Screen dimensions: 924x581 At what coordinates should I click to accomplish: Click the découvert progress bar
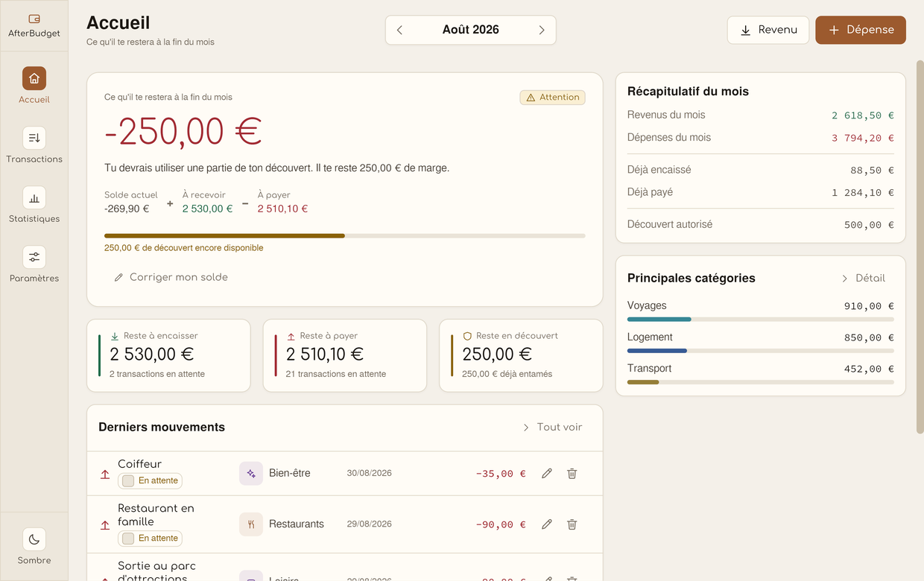tap(344, 235)
